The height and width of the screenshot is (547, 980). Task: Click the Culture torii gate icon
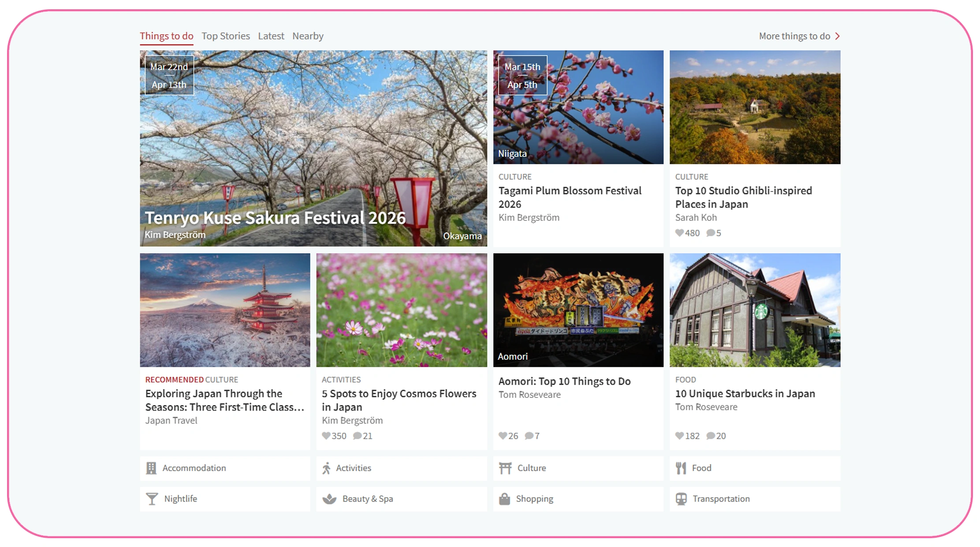(505, 468)
